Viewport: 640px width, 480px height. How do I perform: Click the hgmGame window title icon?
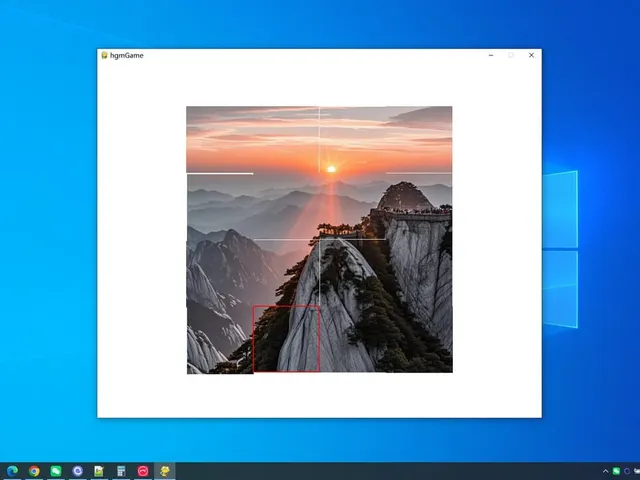pyautogui.click(x=104, y=55)
